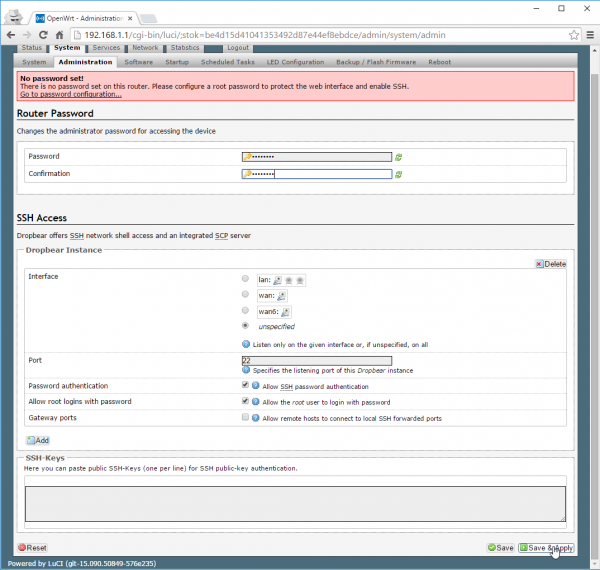Select the lan interface radio button

point(246,280)
